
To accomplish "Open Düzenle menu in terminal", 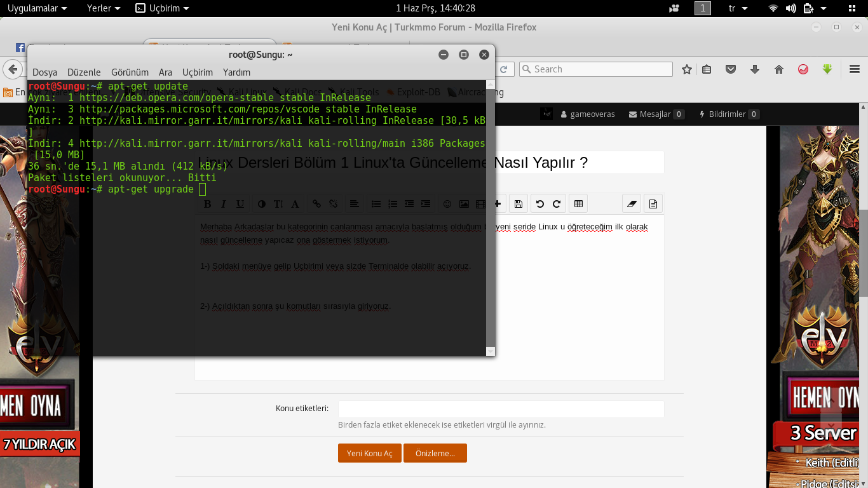I will [x=84, y=72].
